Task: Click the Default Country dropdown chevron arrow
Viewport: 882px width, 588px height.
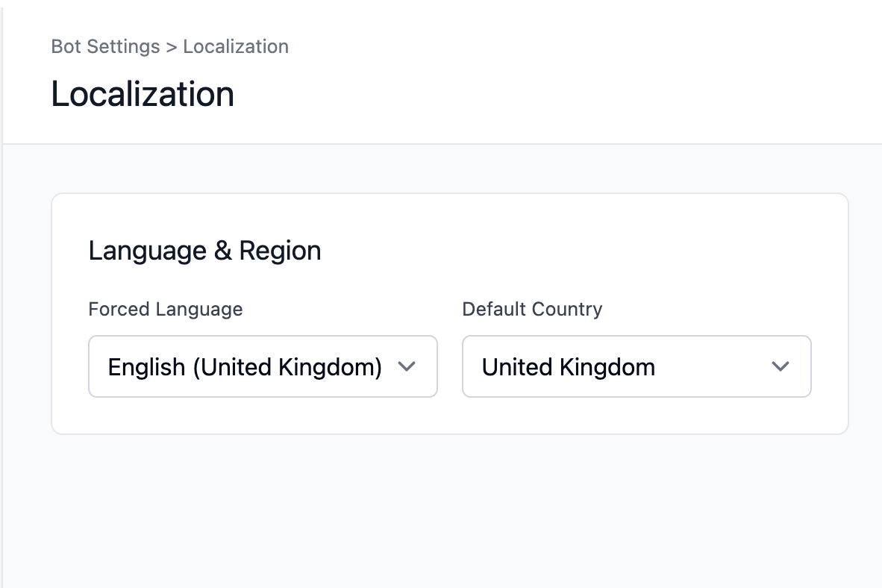Action: point(781,366)
